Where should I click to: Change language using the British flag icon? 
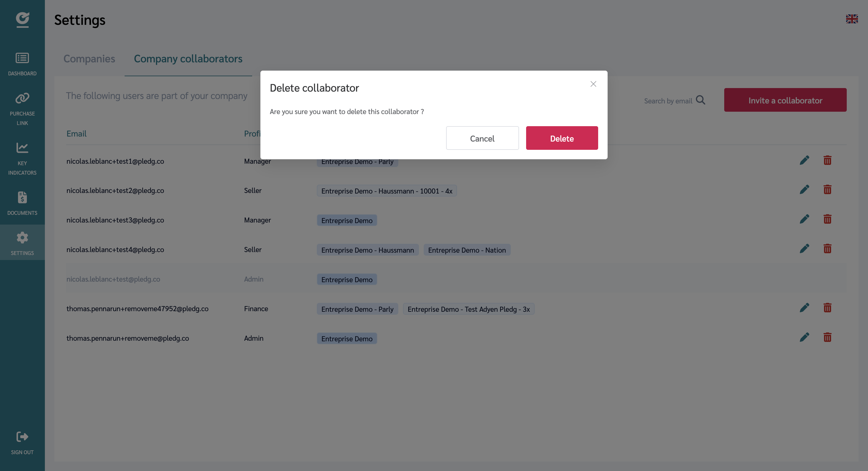[852, 19]
